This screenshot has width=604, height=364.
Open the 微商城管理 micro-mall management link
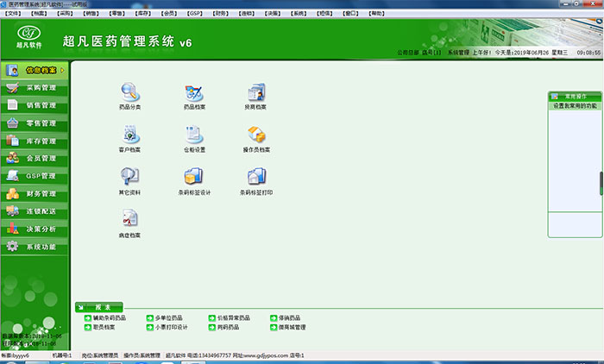pos(288,327)
